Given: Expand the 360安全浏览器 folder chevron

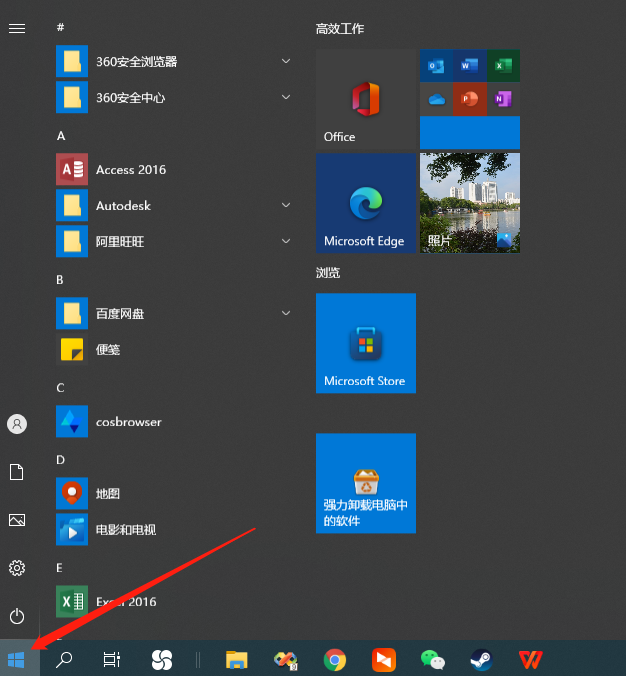Looking at the screenshot, I should pyautogui.click(x=286, y=61).
